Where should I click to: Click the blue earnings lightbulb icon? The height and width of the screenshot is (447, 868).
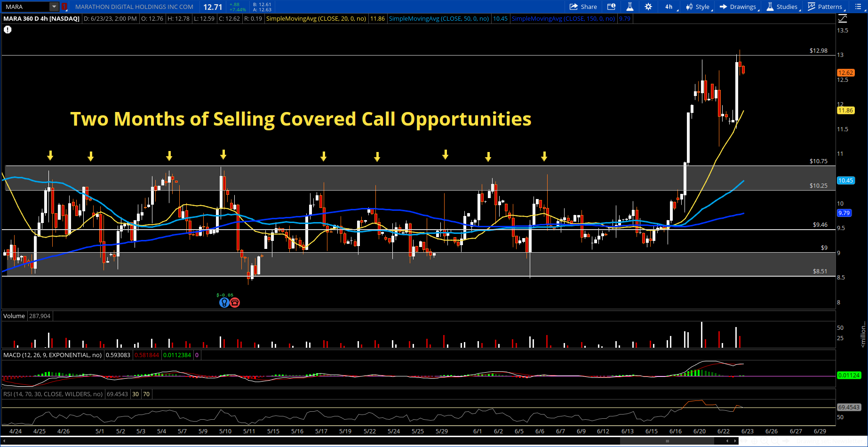tap(224, 303)
